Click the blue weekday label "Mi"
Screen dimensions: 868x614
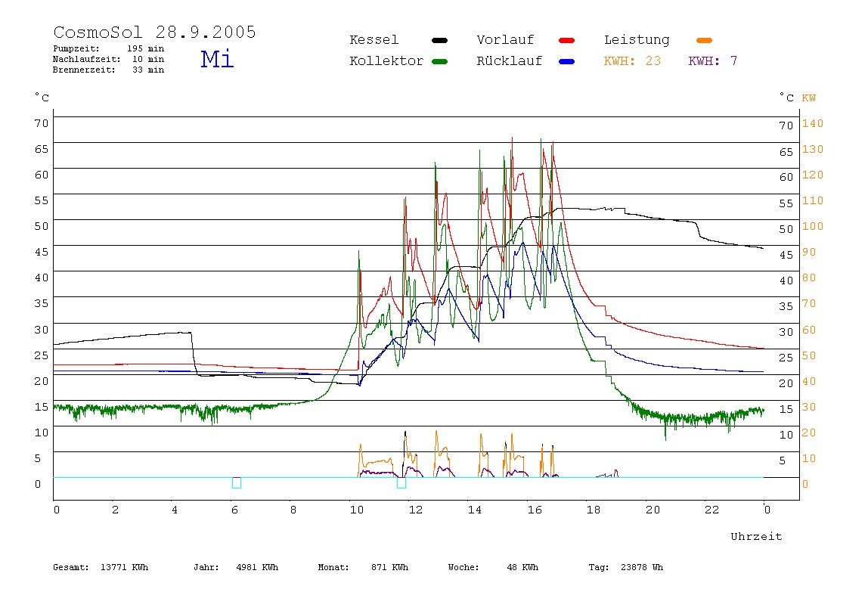[x=217, y=59]
